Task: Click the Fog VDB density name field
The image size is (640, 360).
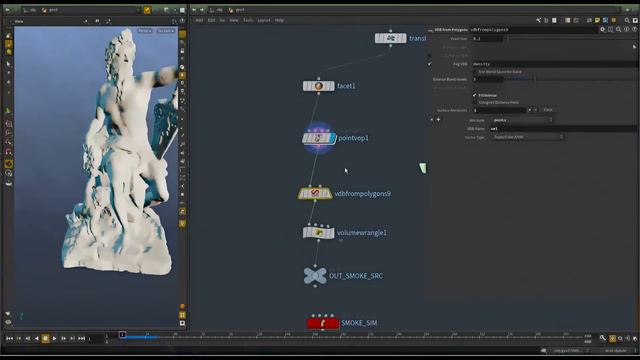Action: [555, 64]
